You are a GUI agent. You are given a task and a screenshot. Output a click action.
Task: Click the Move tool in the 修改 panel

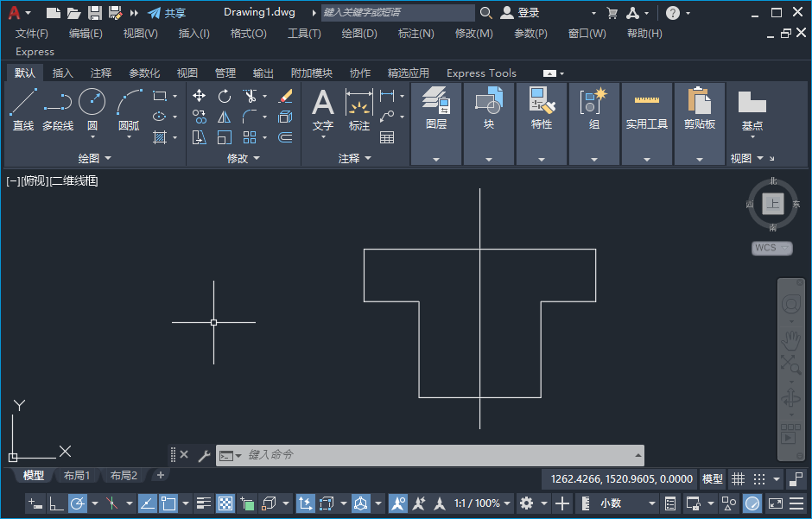coord(200,96)
